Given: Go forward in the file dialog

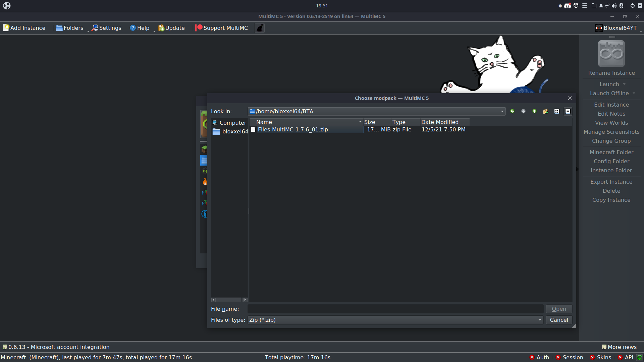Looking at the screenshot, I should coord(523,111).
